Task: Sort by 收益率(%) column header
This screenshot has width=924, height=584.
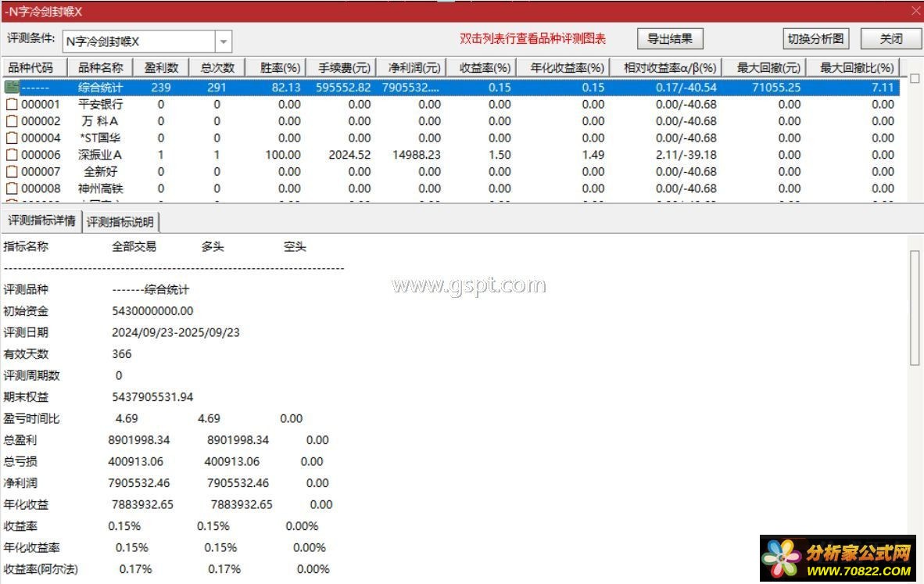Action: pos(481,68)
